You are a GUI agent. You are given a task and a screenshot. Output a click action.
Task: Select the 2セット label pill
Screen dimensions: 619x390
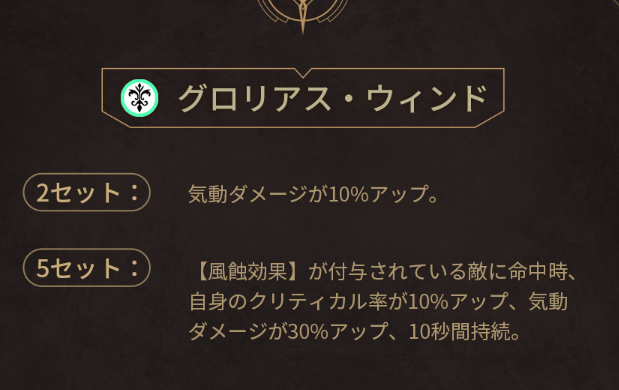(x=87, y=192)
